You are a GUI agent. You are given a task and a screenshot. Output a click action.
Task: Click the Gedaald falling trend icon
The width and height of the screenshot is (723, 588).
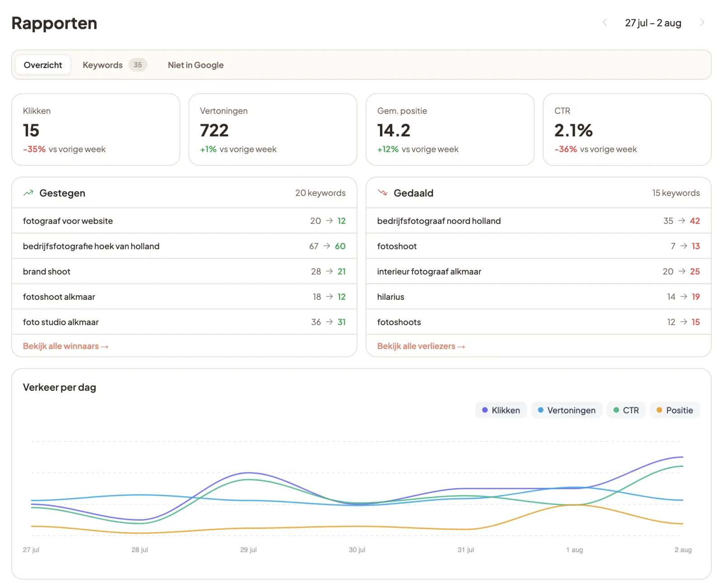(383, 193)
